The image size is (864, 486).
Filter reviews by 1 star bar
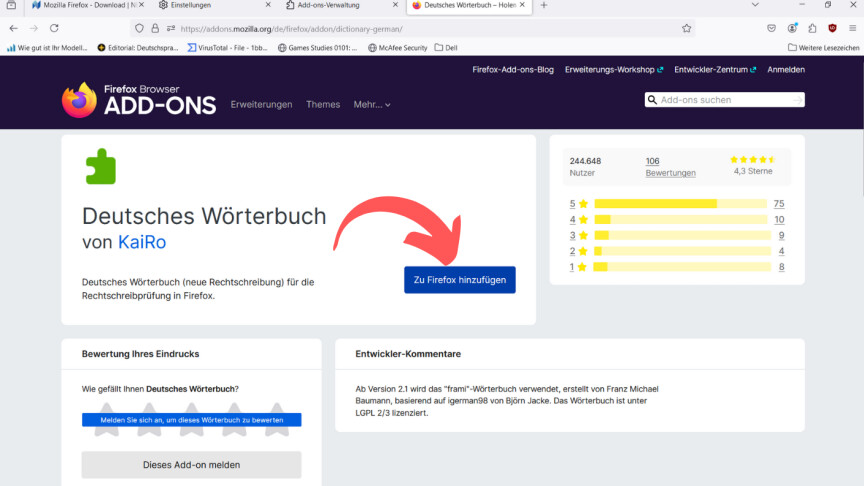(x=683, y=267)
